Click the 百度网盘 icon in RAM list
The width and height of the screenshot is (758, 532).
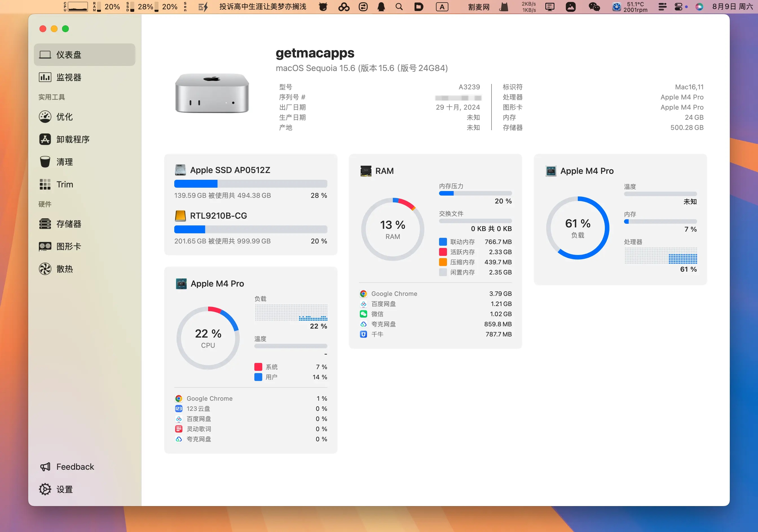363,304
